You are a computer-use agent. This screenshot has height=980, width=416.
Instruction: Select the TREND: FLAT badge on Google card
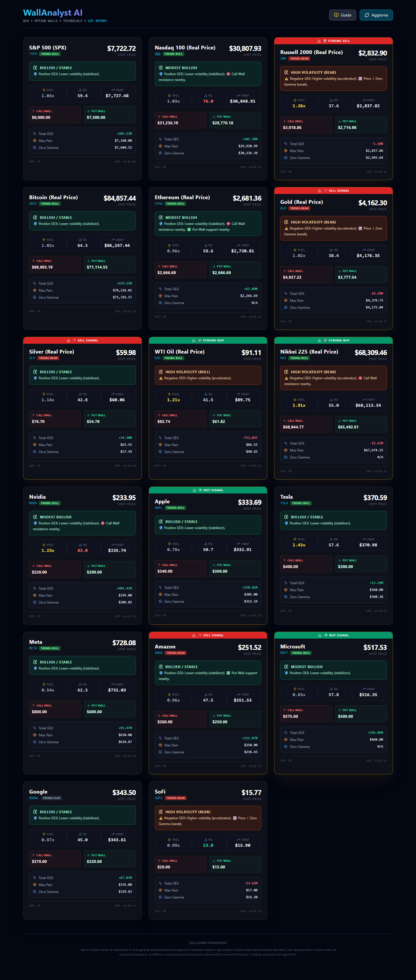pos(51,798)
